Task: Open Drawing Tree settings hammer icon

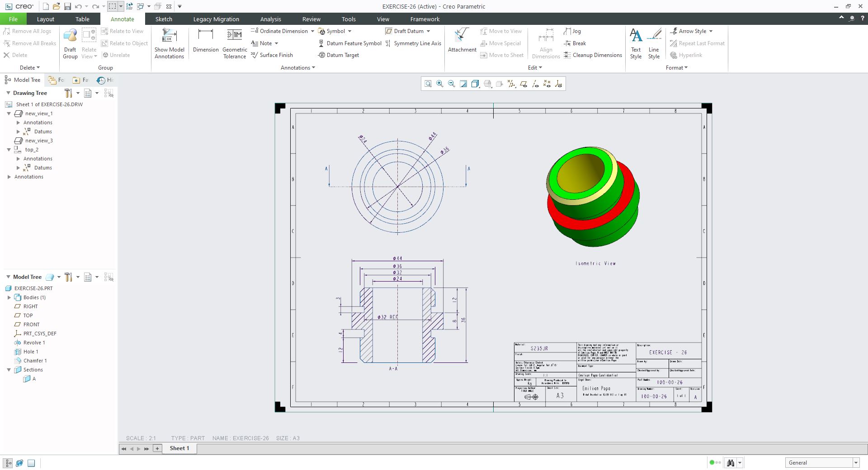Action: tap(68, 93)
